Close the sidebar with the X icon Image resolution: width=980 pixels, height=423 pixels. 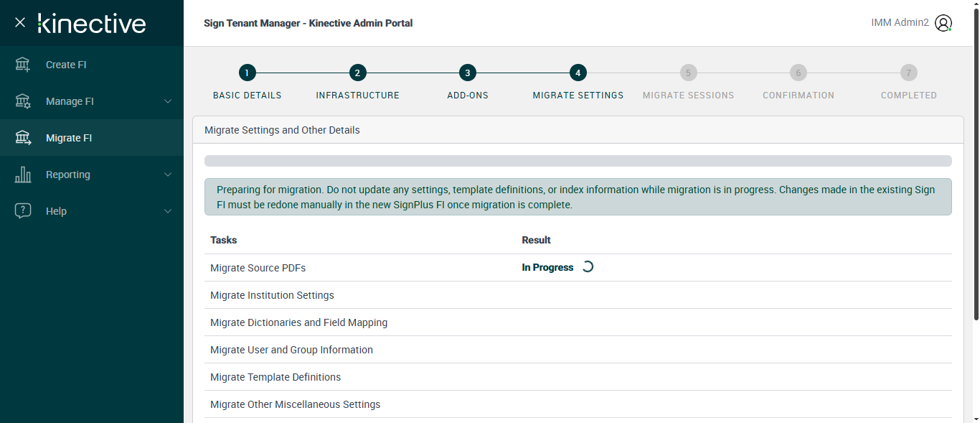[20, 22]
